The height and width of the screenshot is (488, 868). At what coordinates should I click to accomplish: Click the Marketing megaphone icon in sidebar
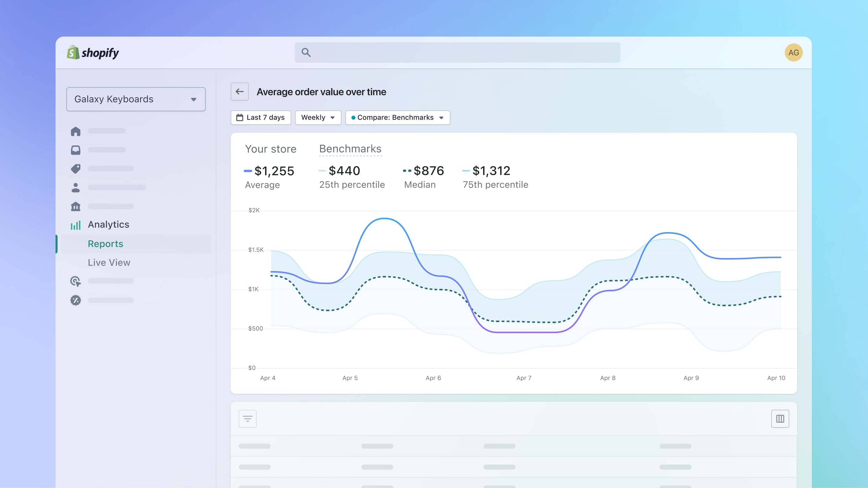pyautogui.click(x=76, y=281)
